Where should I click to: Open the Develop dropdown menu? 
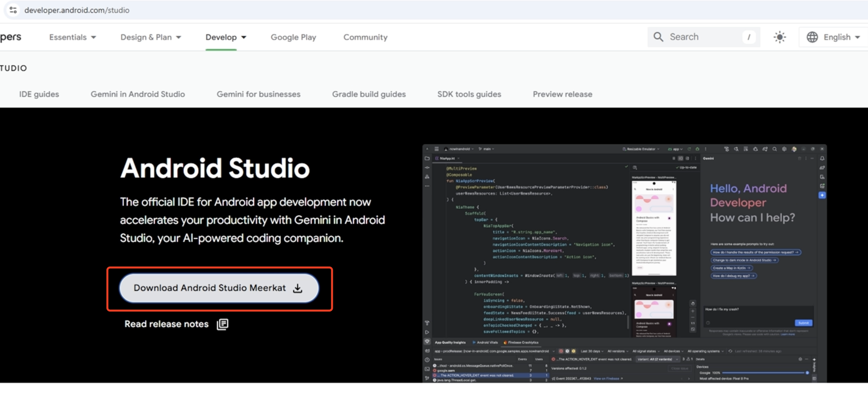[x=225, y=37]
